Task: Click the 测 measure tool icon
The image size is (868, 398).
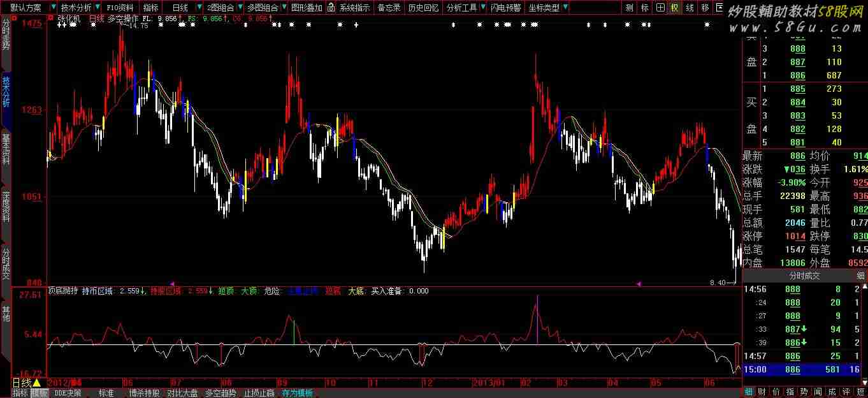Action: (630, 8)
